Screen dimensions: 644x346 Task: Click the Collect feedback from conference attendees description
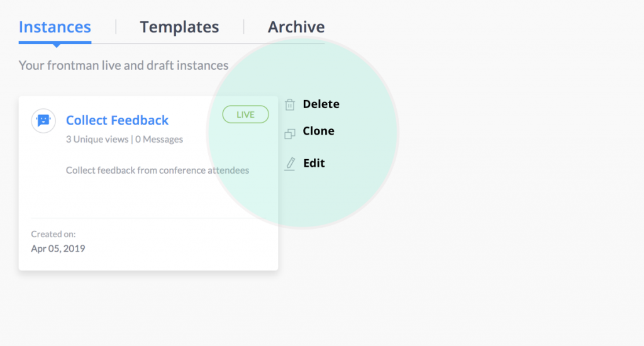157,170
